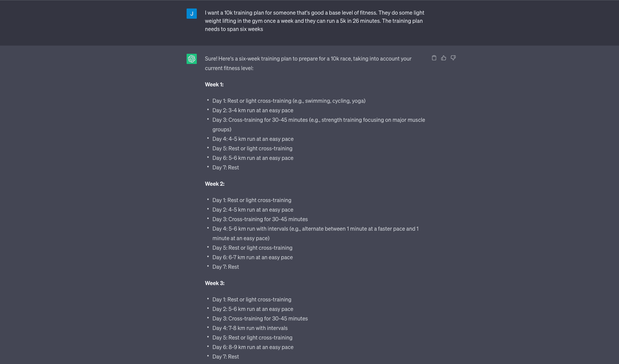Click 'Day 6: 5-6 km run' line
Screen dimensions: 619x364
[253, 158]
